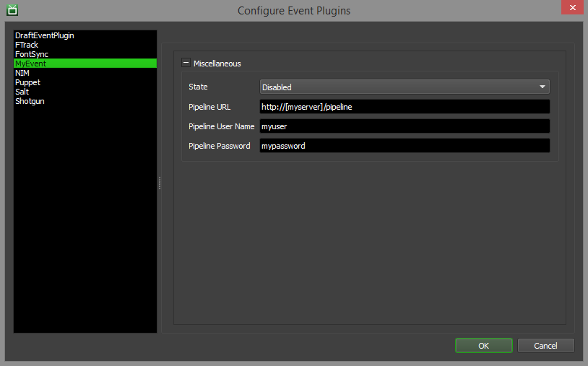Collapse the Miscellaneous section minus icon
The width and height of the screenshot is (588, 366).
point(186,64)
